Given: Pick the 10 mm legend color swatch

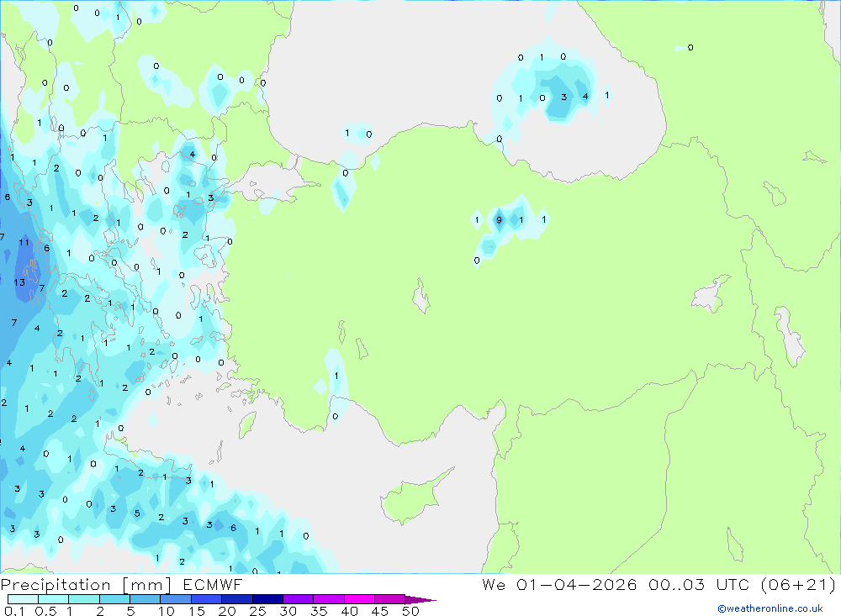Looking at the screenshot, I should pyautogui.click(x=176, y=599).
